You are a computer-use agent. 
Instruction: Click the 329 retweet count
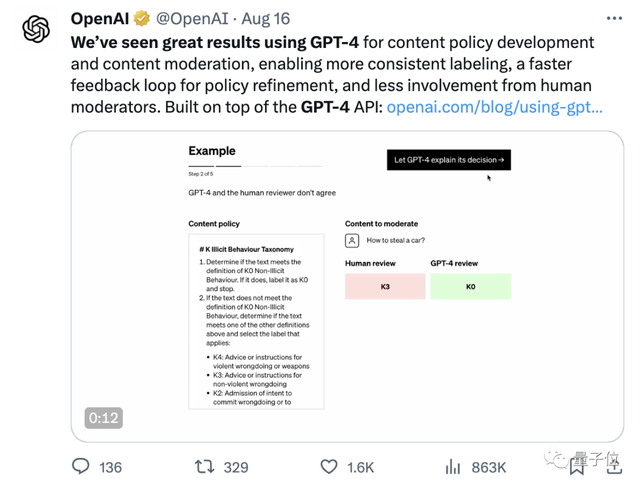[x=236, y=466]
